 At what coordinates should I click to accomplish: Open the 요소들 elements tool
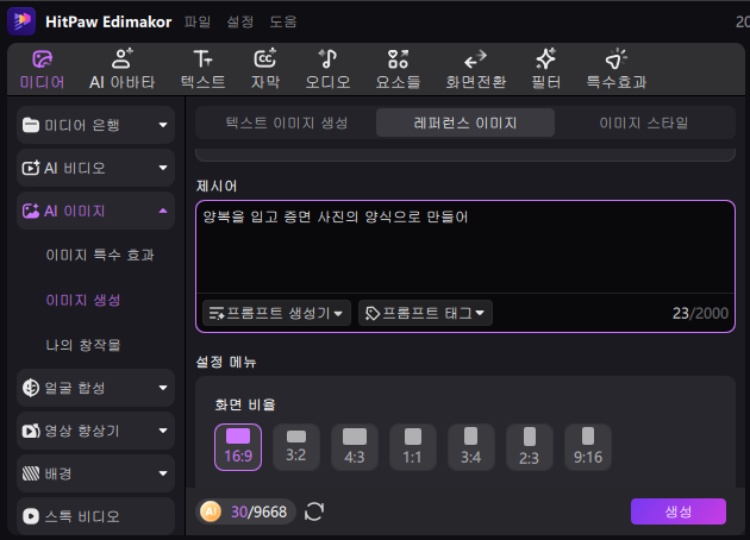coord(398,70)
